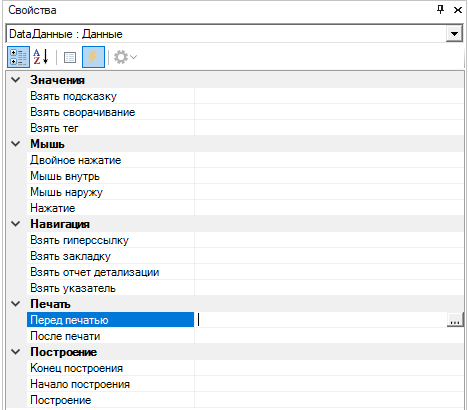Image resolution: width=468 pixels, height=410 pixels.
Task: Collapse the Навигация category
Action: [x=16, y=224]
